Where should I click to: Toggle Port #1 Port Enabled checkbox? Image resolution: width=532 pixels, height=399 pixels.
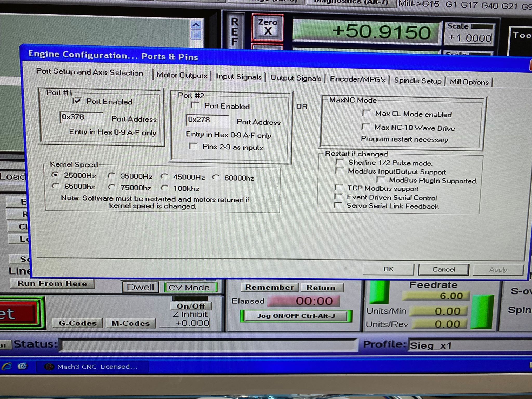[x=77, y=101]
